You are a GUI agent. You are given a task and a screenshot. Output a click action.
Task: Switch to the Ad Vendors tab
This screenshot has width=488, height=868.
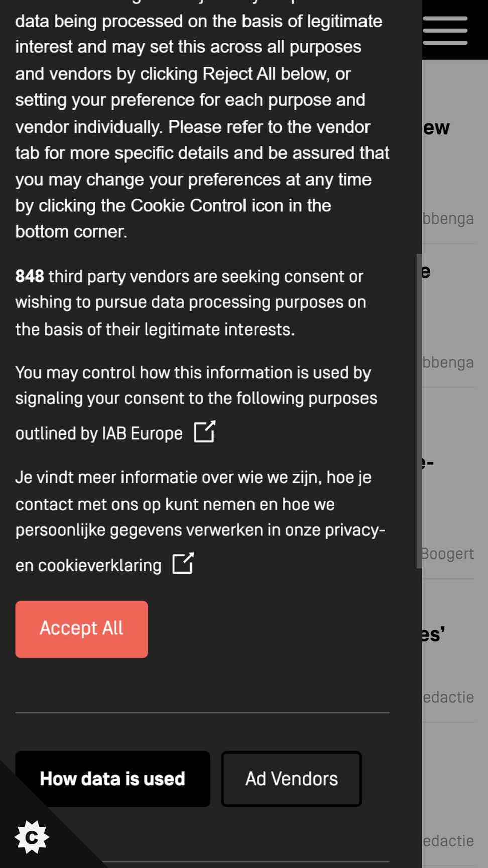pyautogui.click(x=291, y=779)
